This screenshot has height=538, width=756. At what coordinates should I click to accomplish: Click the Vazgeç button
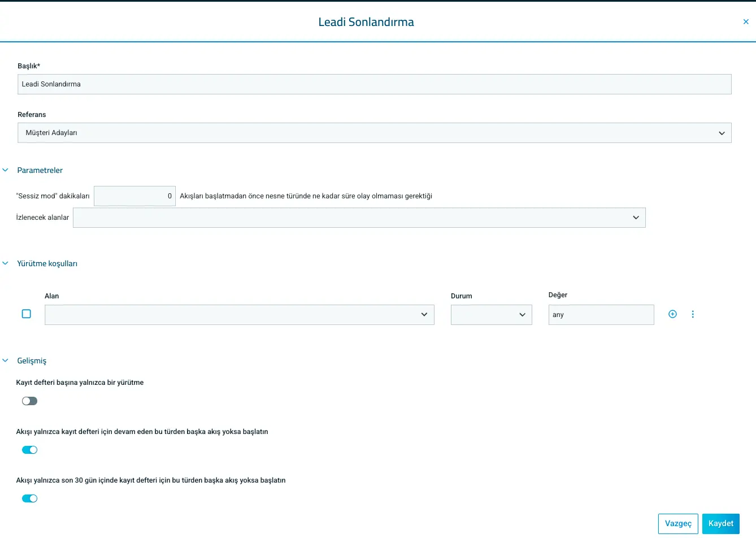click(679, 524)
